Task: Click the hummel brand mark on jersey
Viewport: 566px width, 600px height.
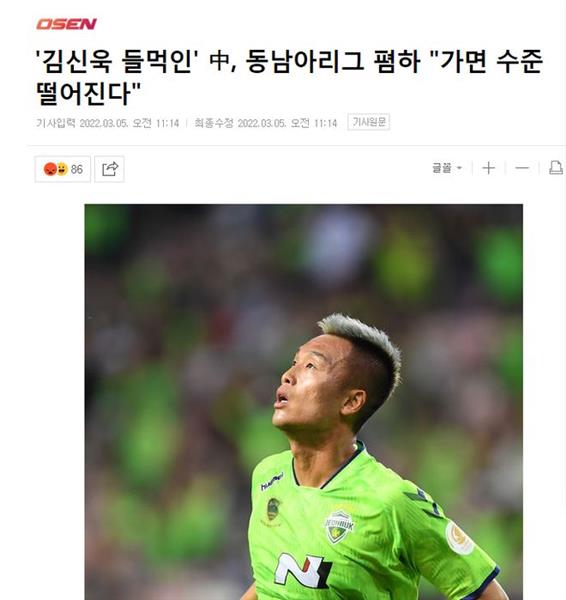Action: pyautogui.click(x=272, y=481)
